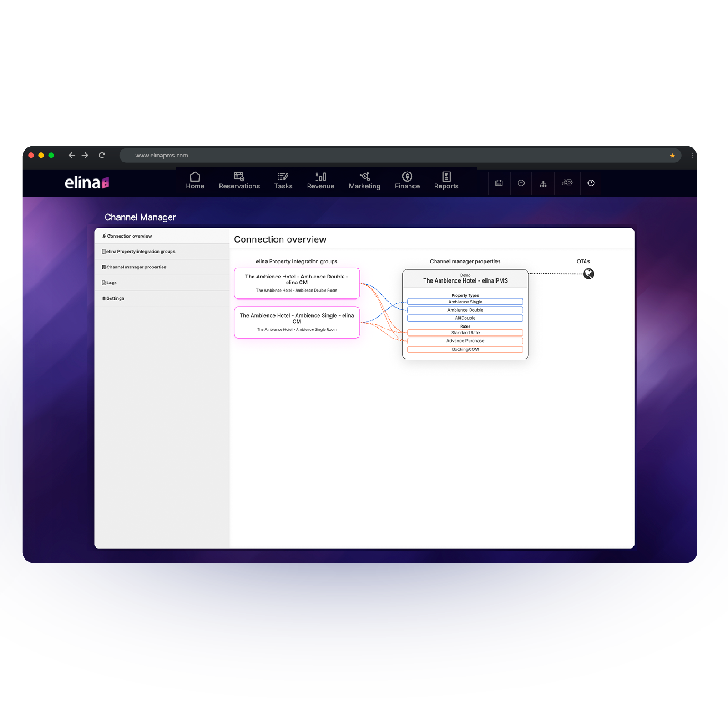Image resolution: width=728 pixels, height=728 pixels.
Task: Select the org-chart hierarchy icon
Action: [x=543, y=183]
